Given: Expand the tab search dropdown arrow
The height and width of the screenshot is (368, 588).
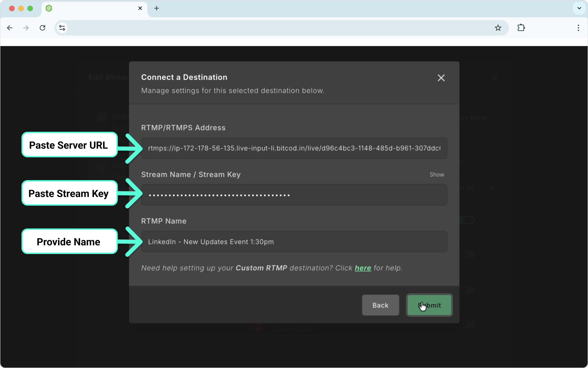Looking at the screenshot, I should tap(579, 8).
